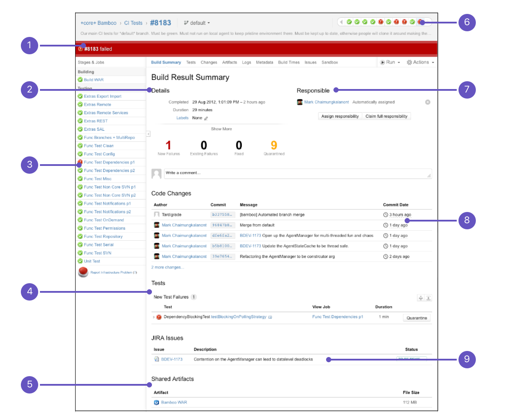Click Mark Chaimungkalanont's avatar under Responsible

(x=300, y=102)
